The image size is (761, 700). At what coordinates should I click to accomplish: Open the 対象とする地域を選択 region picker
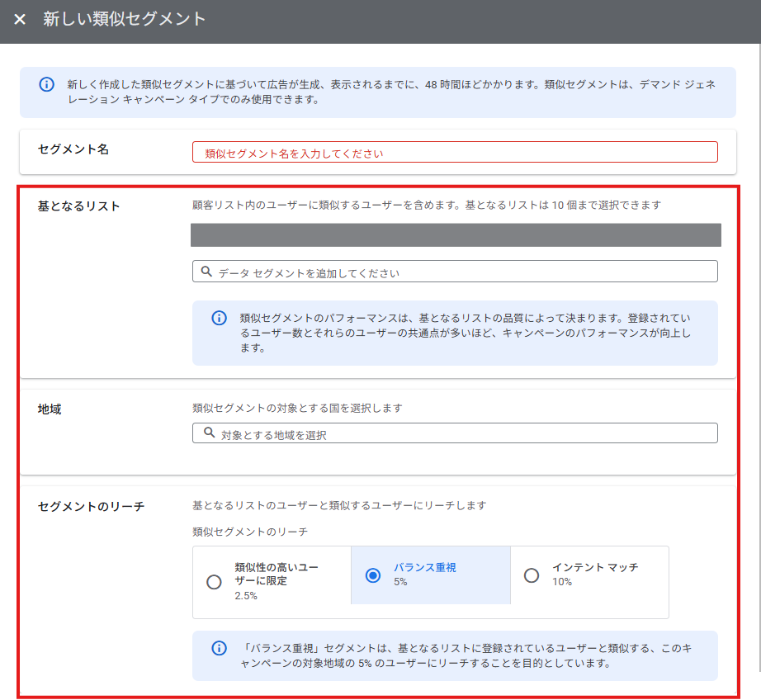[x=462, y=433]
